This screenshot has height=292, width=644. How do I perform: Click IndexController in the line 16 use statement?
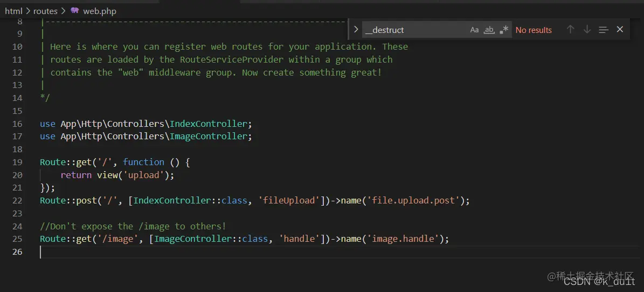pyautogui.click(x=208, y=124)
